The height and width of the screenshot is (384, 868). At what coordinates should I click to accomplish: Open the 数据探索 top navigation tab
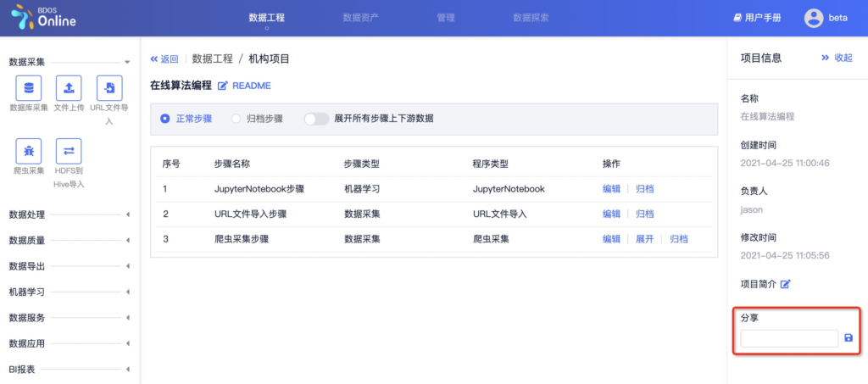tap(531, 18)
